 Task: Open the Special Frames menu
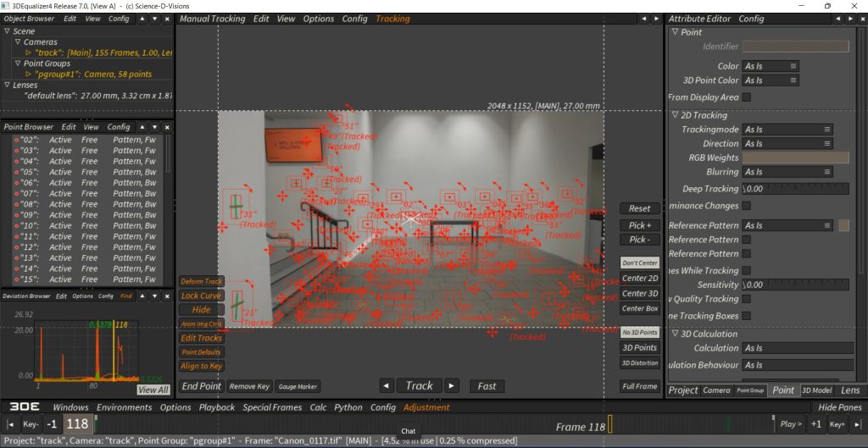coord(272,407)
